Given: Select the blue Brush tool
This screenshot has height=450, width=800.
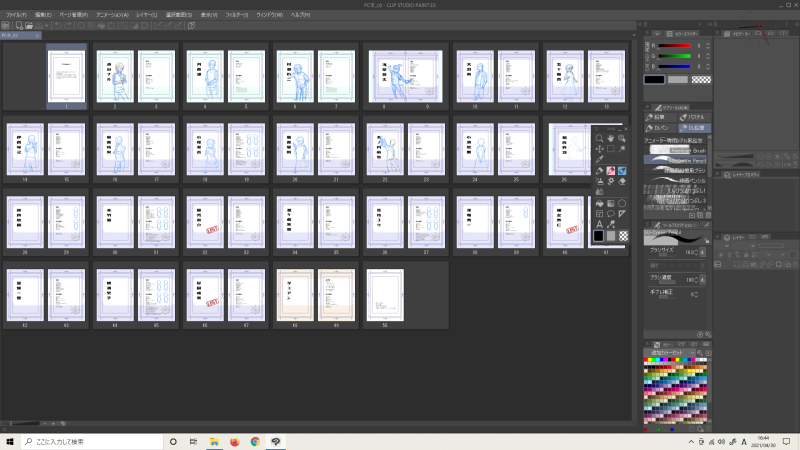Looking at the screenshot, I should click(622, 171).
